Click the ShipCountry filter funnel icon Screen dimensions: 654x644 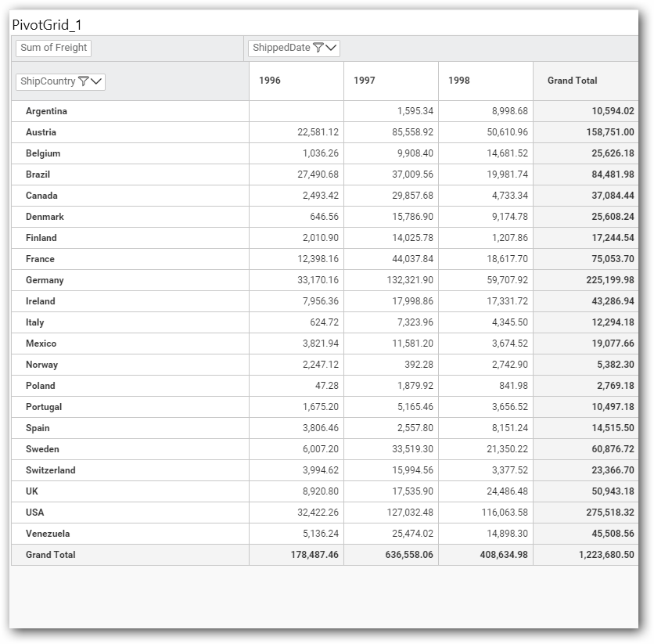point(83,81)
